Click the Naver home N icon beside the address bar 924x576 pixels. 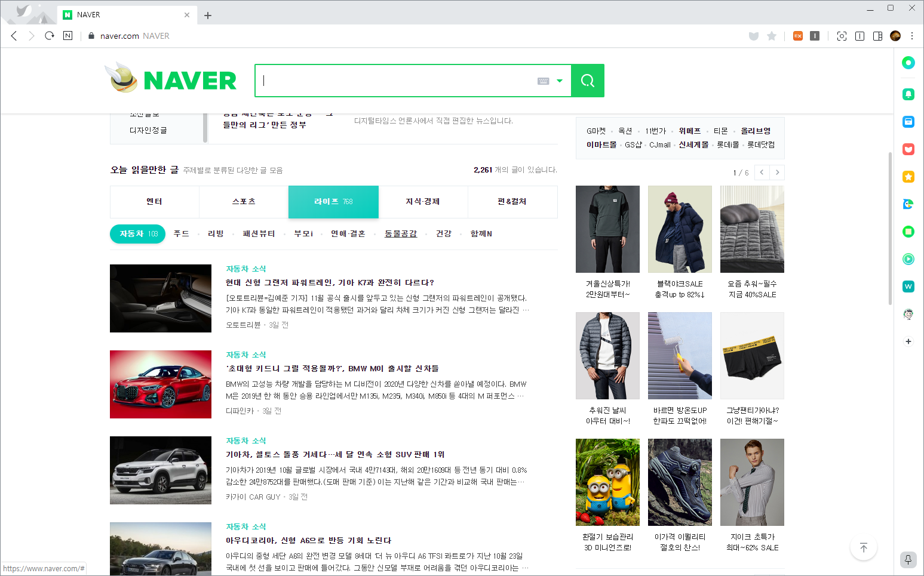67,36
